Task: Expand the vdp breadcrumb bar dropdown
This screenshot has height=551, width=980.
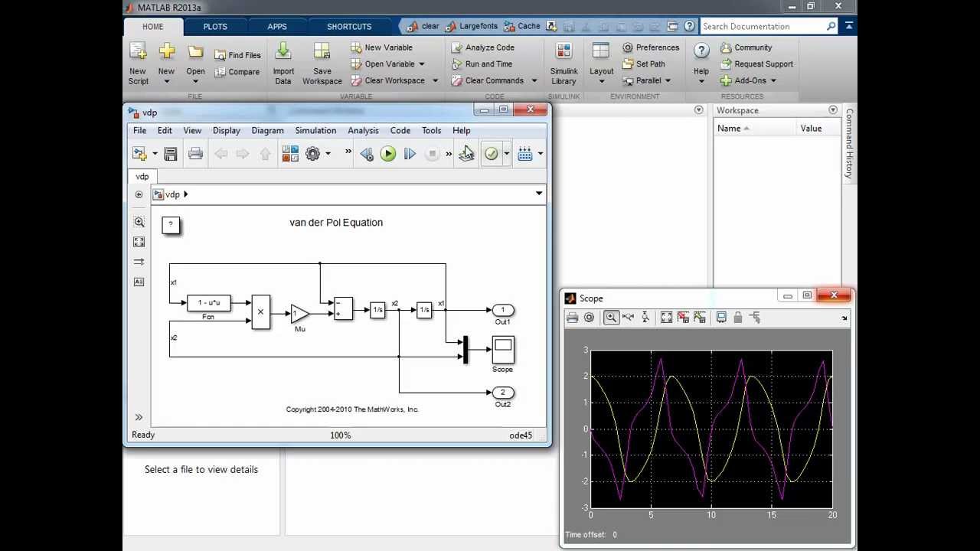Action: point(539,194)
